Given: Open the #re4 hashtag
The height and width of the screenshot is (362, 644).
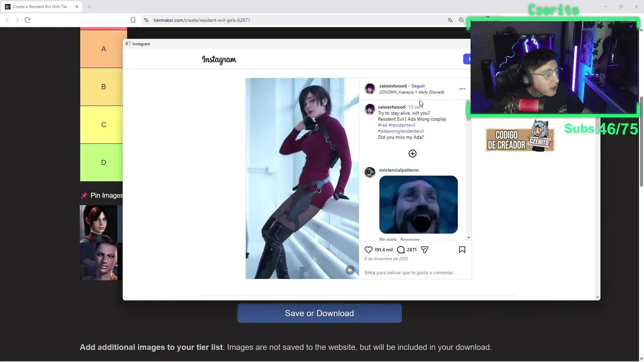Looking at the screenshot, I should point(382,125).
